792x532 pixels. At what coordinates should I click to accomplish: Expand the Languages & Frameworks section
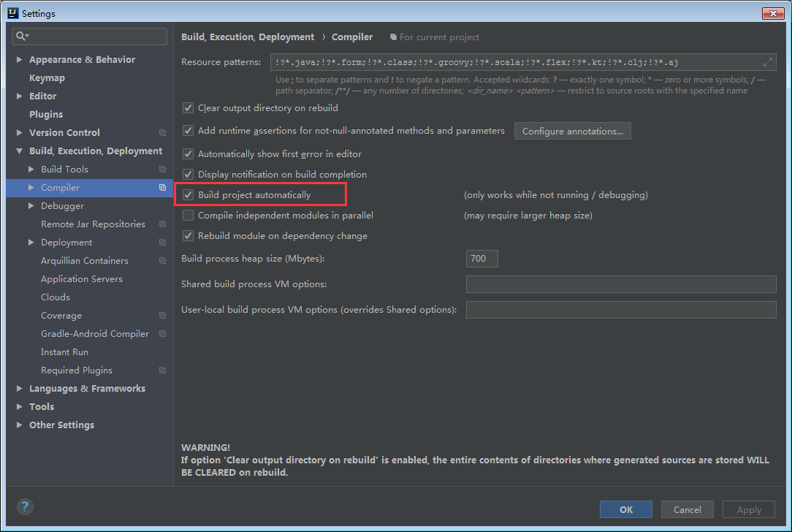[x=18, y=388]
